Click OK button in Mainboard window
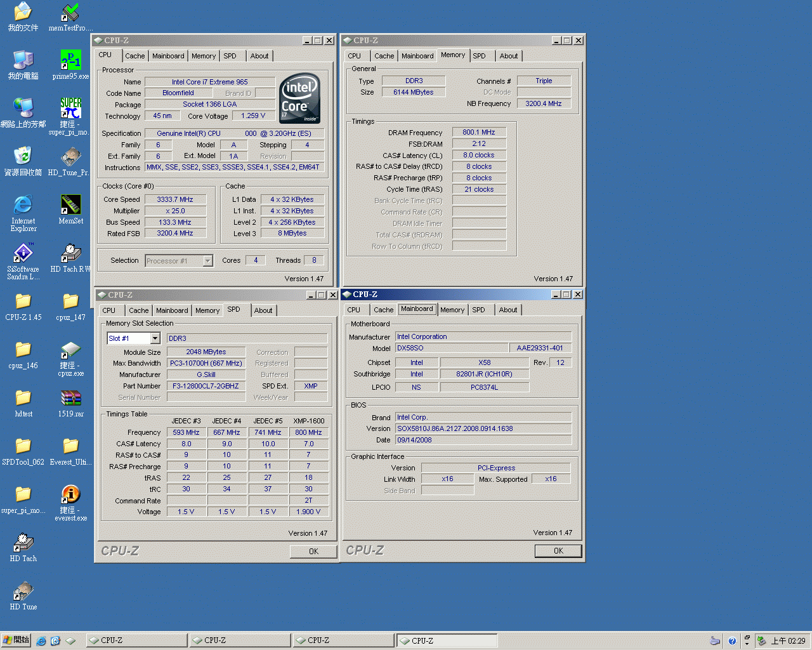Screen dimensions: 812x650 pos(558,551)
